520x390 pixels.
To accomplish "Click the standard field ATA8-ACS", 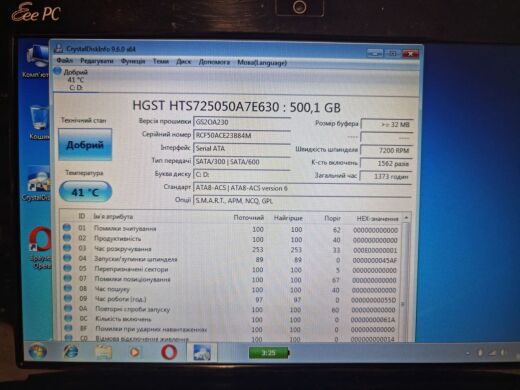I will [303, 188].
